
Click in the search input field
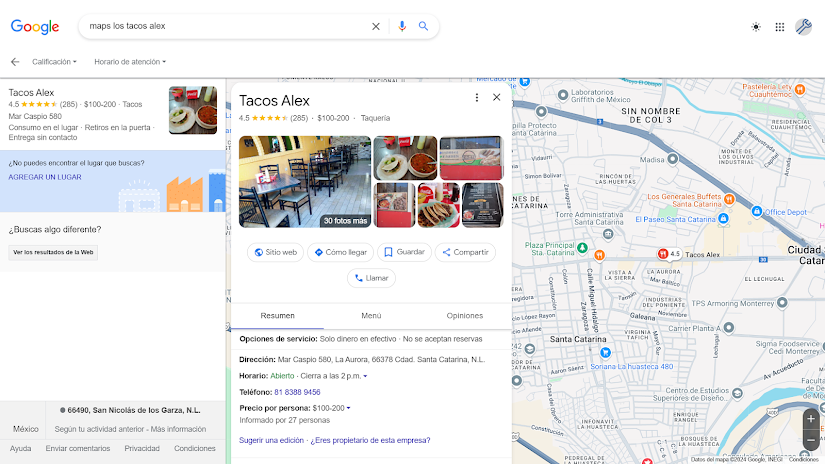[x=226, y=26]
